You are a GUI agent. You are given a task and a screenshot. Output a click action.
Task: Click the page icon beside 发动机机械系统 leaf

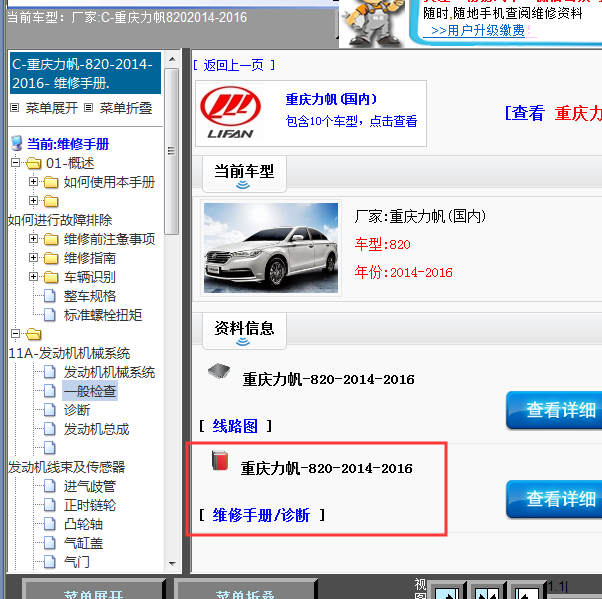(x=50, y=372)
